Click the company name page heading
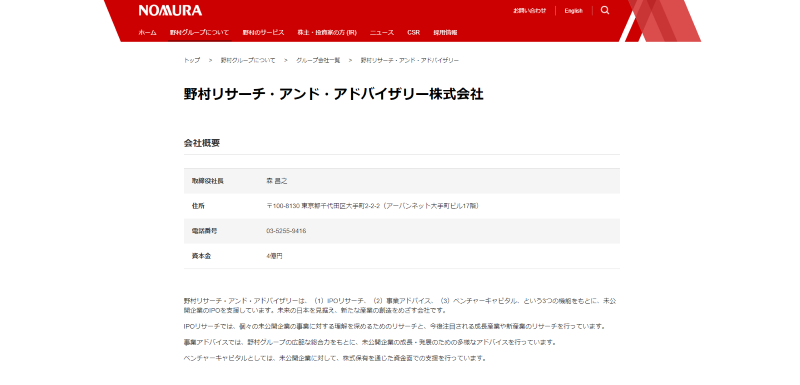This screenshot has height=385, width=800. (x=334, y=94)
